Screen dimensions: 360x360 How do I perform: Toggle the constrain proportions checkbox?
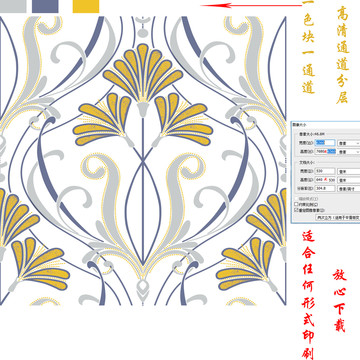click(296, 204)
